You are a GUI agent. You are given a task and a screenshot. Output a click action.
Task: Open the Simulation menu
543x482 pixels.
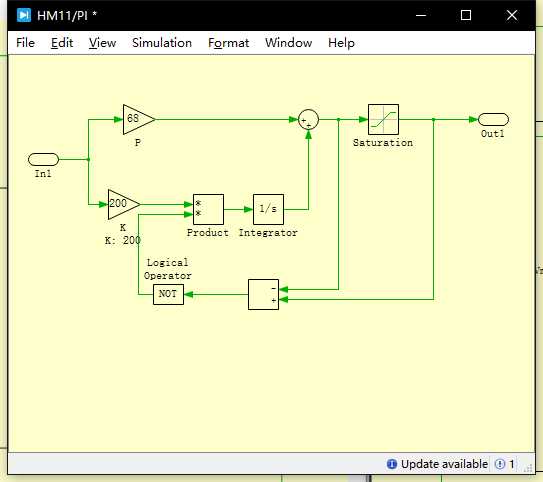[x=162, y=43]
